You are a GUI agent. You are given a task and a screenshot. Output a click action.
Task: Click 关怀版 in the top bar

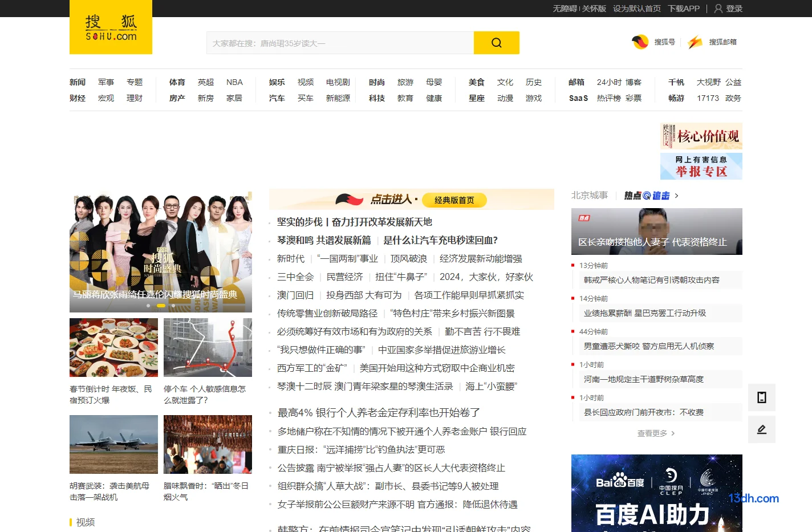[594, 9]
